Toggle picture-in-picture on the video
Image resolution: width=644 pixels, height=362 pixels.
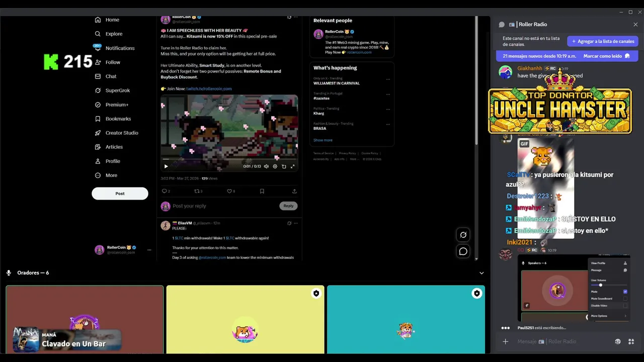284,166
